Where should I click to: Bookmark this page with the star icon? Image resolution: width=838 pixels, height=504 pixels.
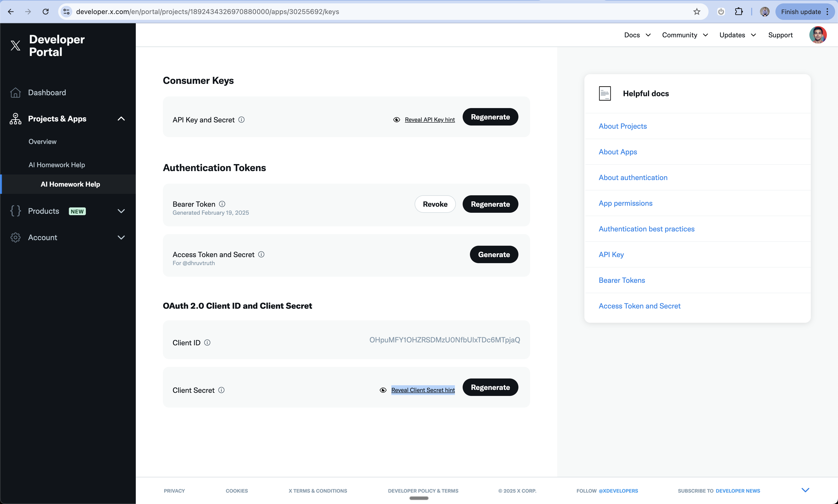click(697, 12)
